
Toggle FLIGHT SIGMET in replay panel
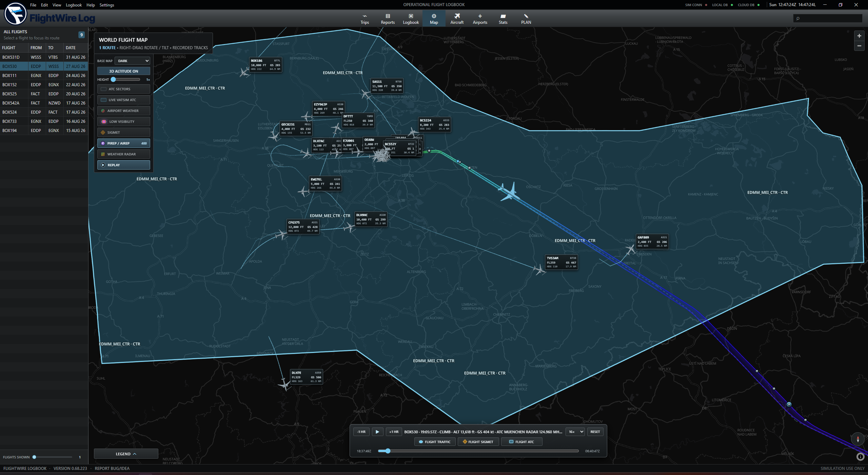(x=478, y=442)
